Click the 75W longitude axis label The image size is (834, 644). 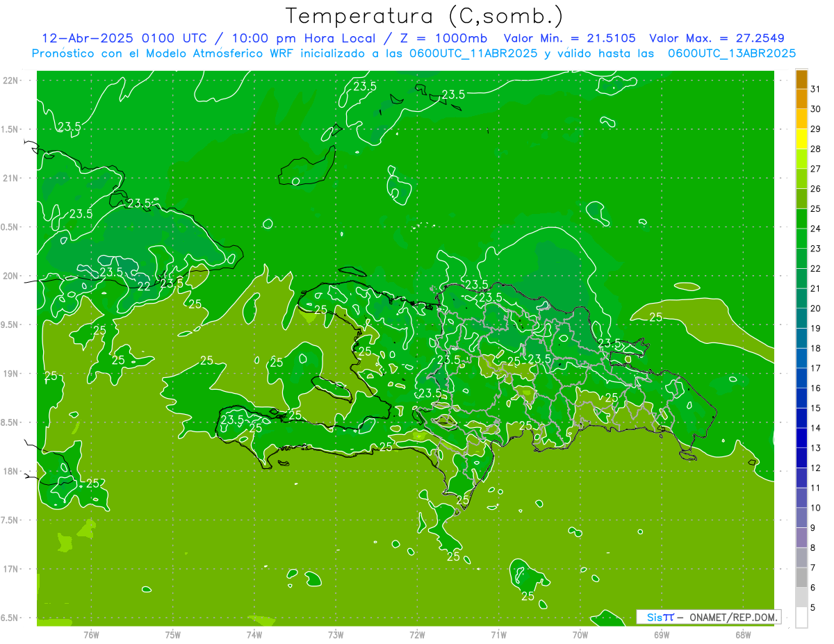(172, 634)
